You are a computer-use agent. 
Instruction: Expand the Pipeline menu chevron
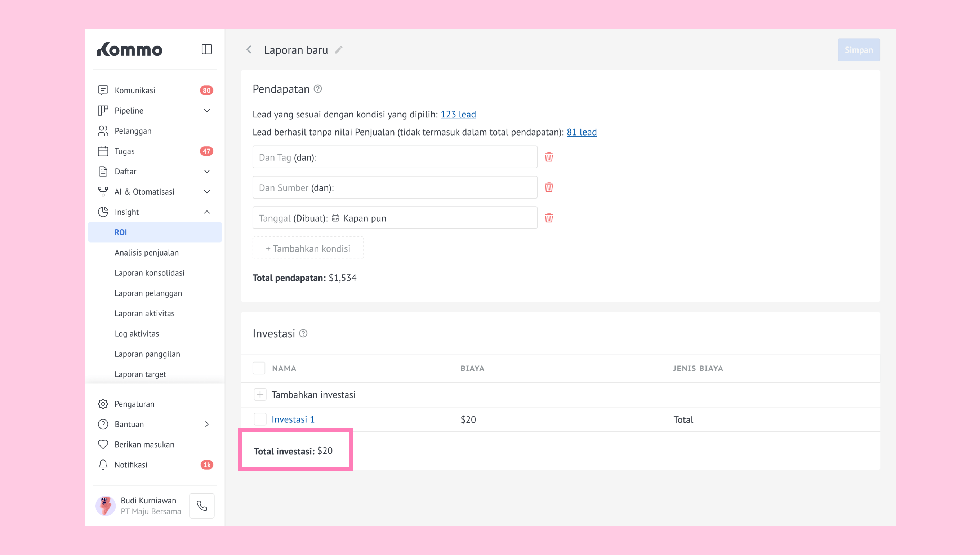tap(207, 111)
